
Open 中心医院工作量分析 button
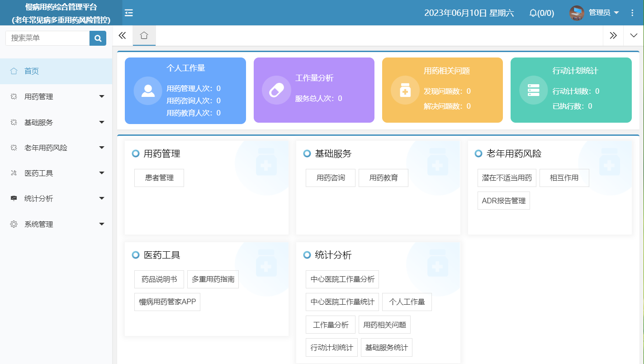pos(342,279)
